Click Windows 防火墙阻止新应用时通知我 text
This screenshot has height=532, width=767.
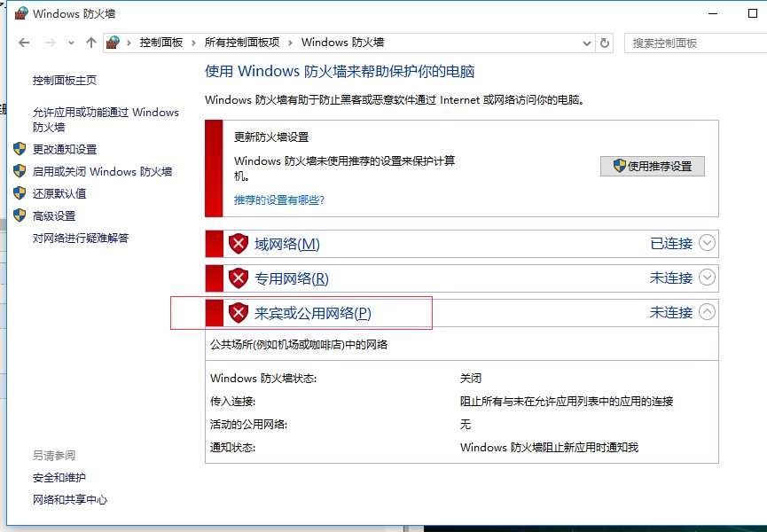click(x=550, y=448)
